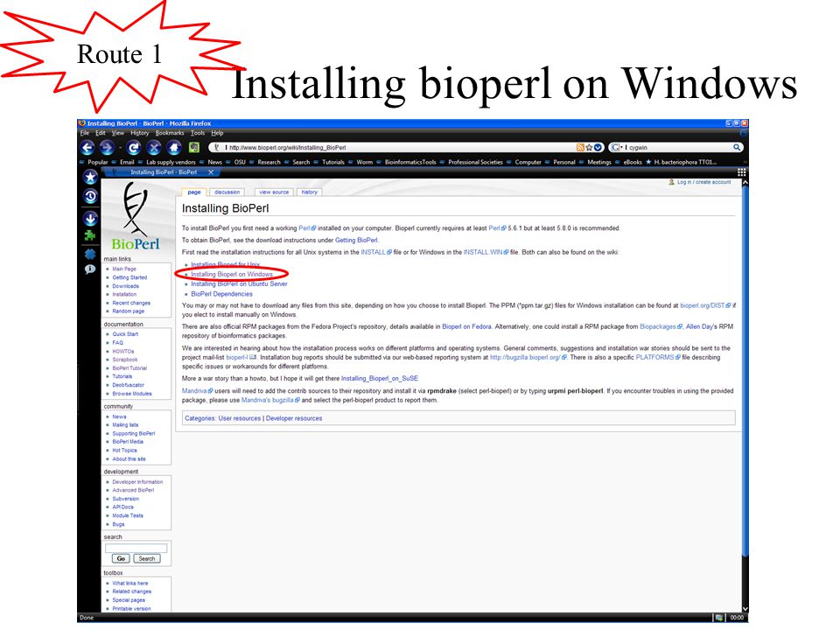Go to the Home page icon
This screenshot has height=630, width=840.
tap(173, 147)
